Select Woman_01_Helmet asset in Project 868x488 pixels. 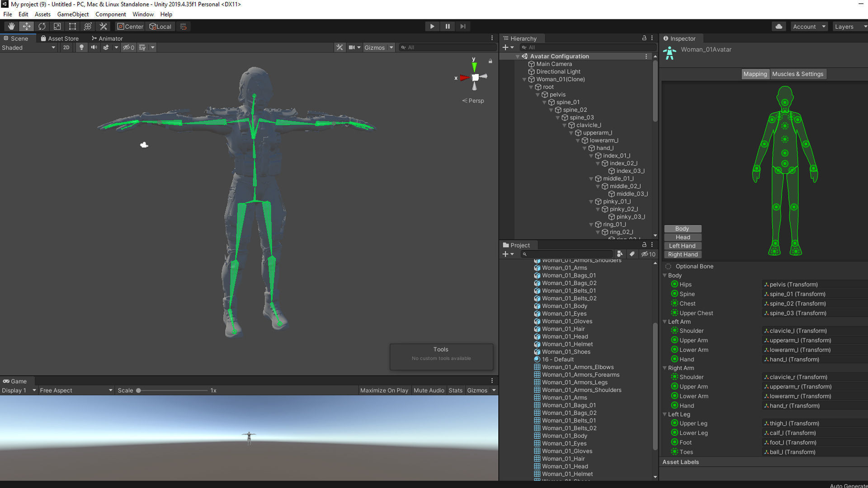[x=567, y=344]
